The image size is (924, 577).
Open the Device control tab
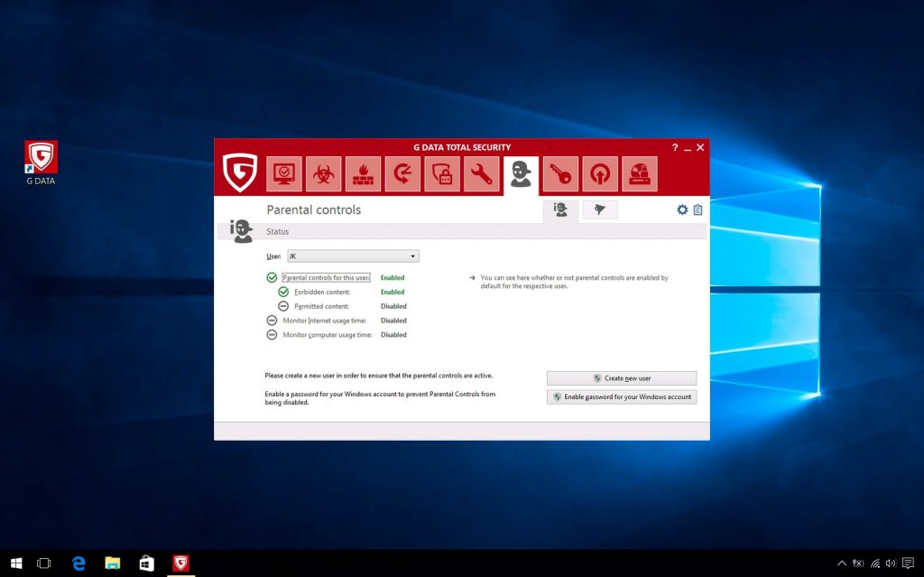pos(640,173)
